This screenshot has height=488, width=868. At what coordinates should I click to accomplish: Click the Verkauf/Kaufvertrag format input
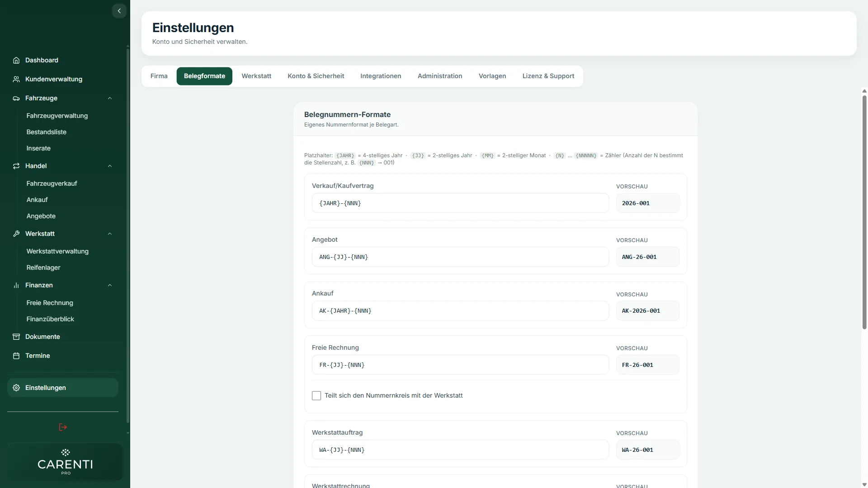(460, 203)
